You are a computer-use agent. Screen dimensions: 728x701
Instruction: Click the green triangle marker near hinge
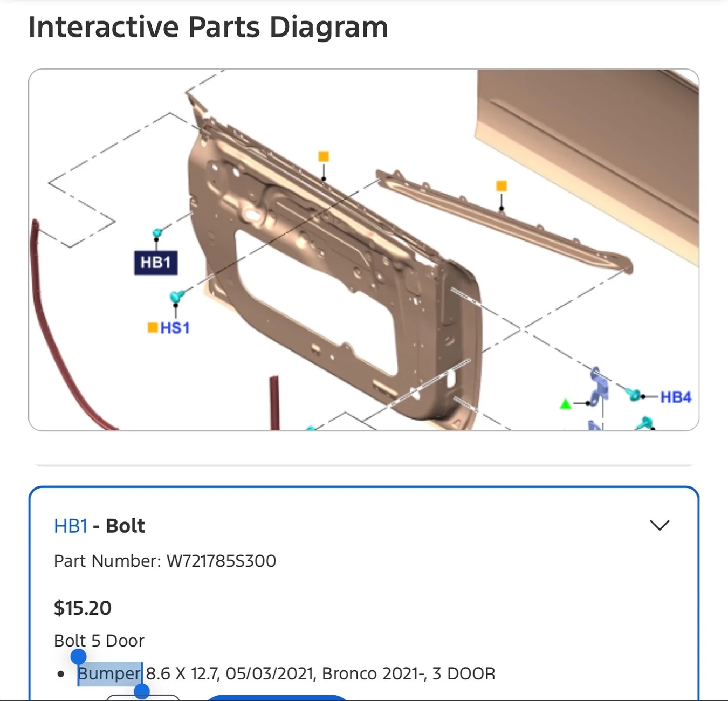pyautogui.click(x=565, y=404)
